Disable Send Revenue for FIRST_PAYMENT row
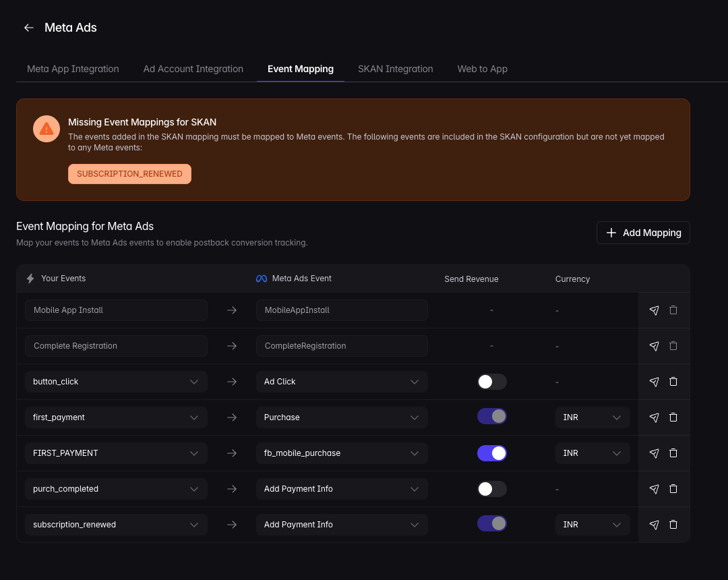728x580 pixels. coord(491,453)
